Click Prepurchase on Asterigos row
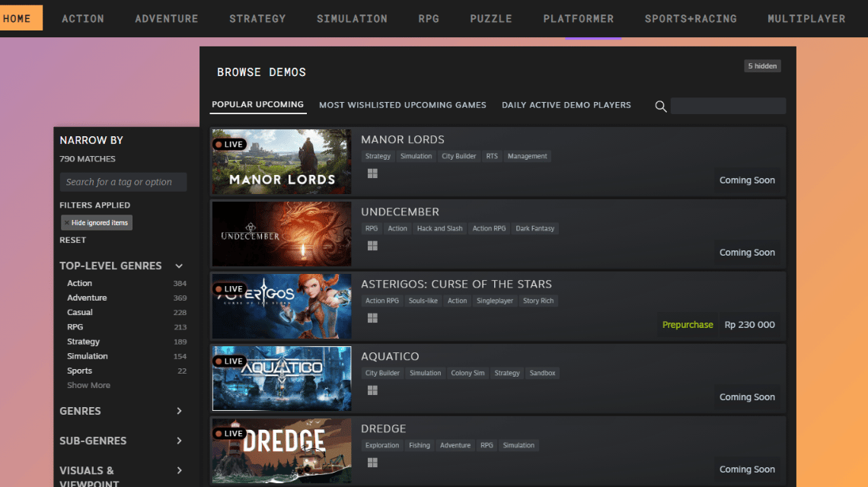This screenshot has width=868, height=487. click(x=688, y=325)
